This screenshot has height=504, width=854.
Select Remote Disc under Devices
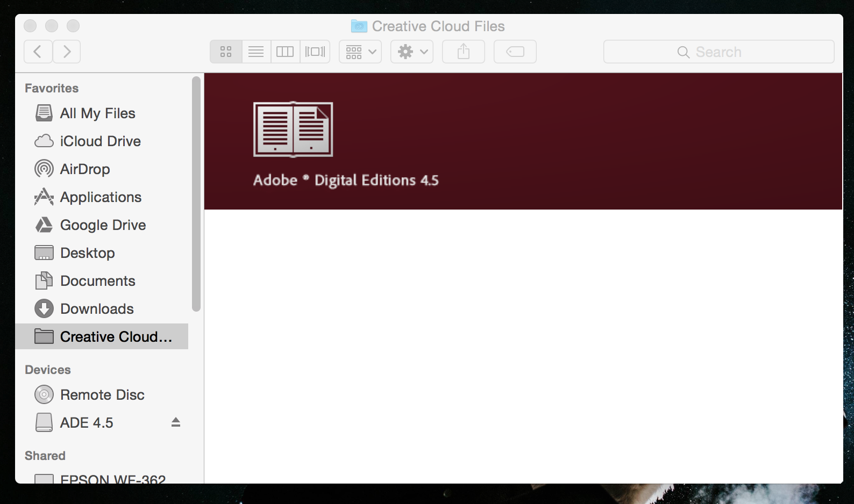click(102, 395)
